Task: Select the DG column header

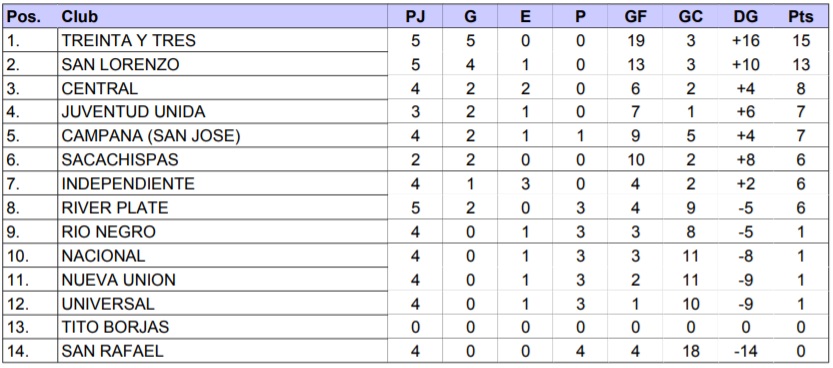Action: (745, 16)
